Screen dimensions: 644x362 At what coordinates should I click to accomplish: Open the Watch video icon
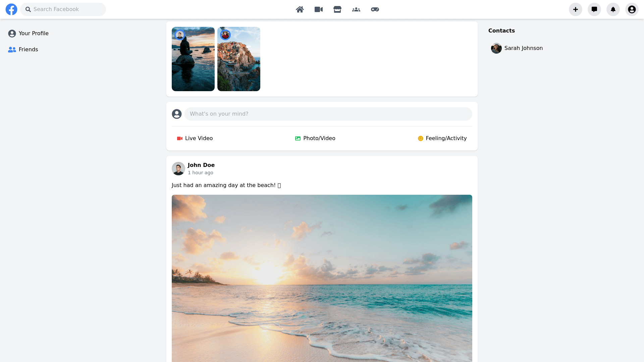pos(319,9)
